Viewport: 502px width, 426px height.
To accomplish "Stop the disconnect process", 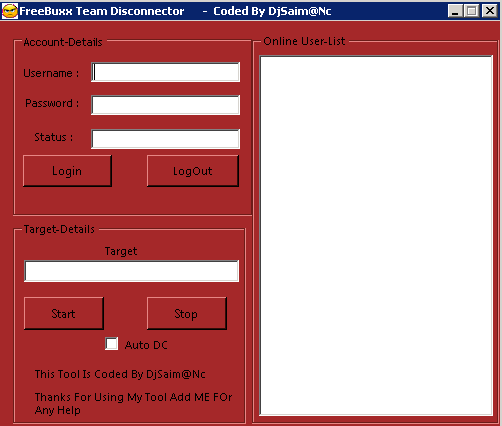I will point(187,313).
